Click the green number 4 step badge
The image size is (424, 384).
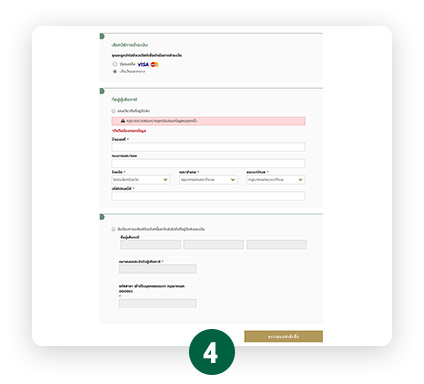click(x=212, y=352)
